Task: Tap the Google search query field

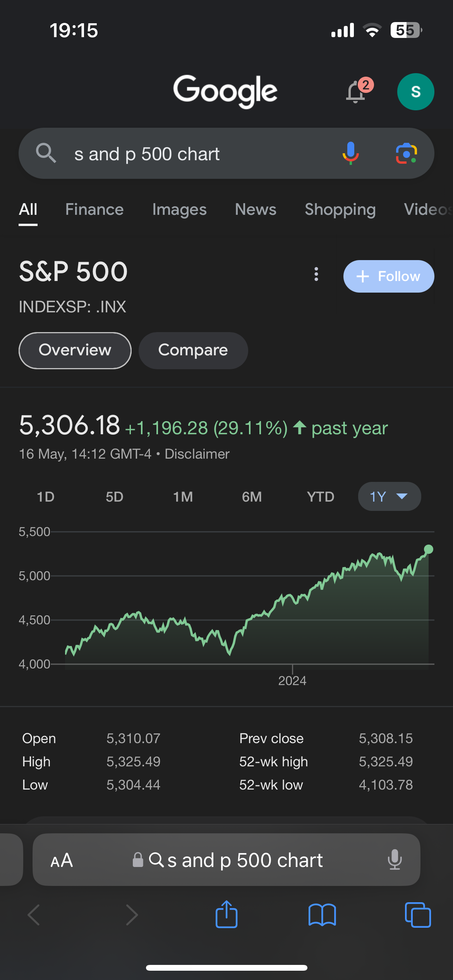Action: click(x=194, y=154)
